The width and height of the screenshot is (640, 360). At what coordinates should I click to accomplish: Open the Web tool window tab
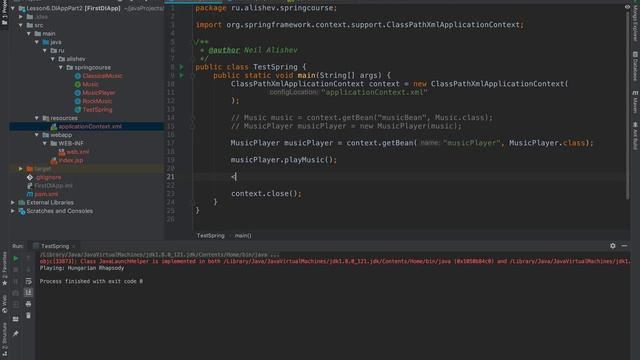click(4, 304)
